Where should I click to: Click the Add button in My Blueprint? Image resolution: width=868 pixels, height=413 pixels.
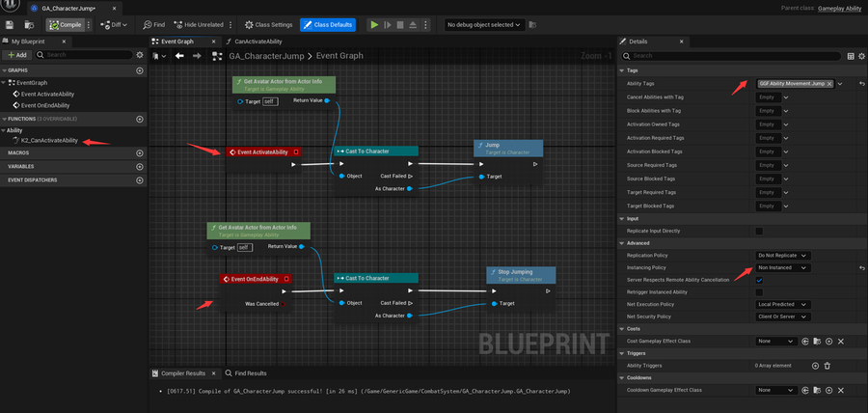(x=16, y=55)
